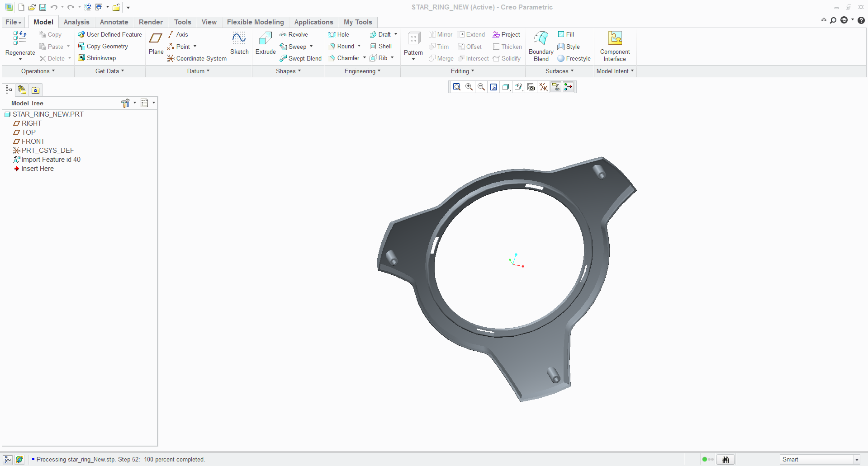Open the My Tools tab
The image size is (868, 466).
[358, 22]
